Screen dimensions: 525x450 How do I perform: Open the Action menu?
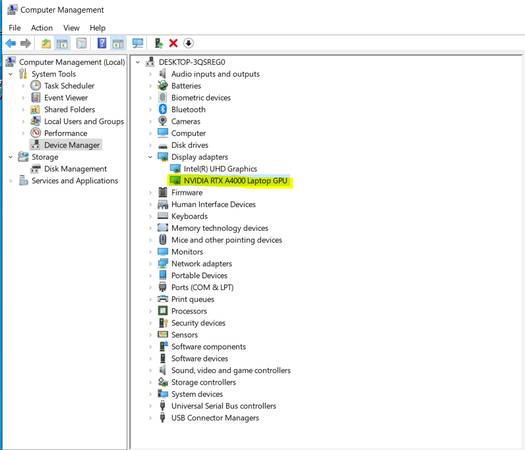[x=42, y=28]
